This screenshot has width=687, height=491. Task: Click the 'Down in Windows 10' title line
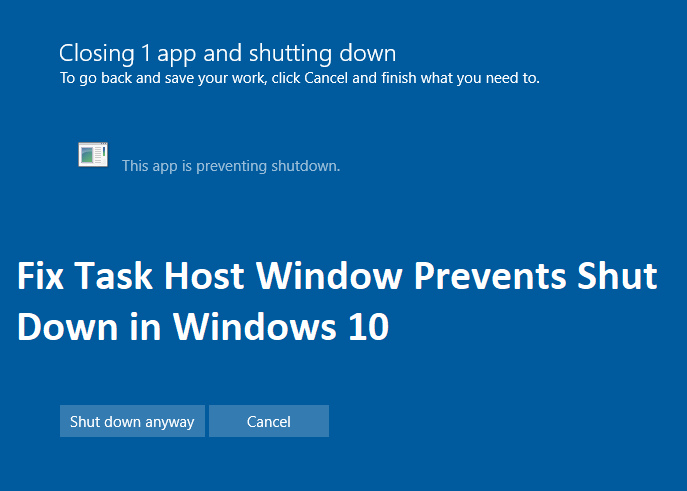(x=202, y=327)
